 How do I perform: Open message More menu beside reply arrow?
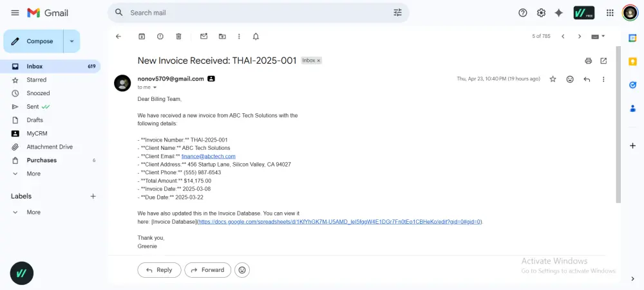pyautogui.click(x=603, y=79)
